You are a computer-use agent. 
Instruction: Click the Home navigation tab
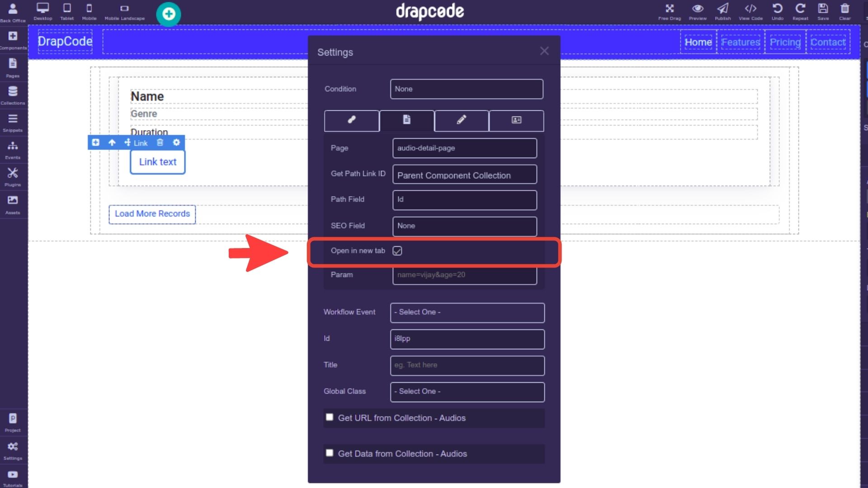pos(698,42)
